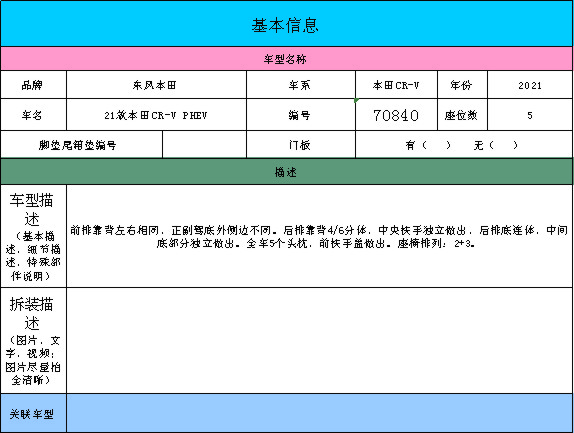
Task: Click inside the 有（ ）option parentheses
Action: click(x=436, y=145)
